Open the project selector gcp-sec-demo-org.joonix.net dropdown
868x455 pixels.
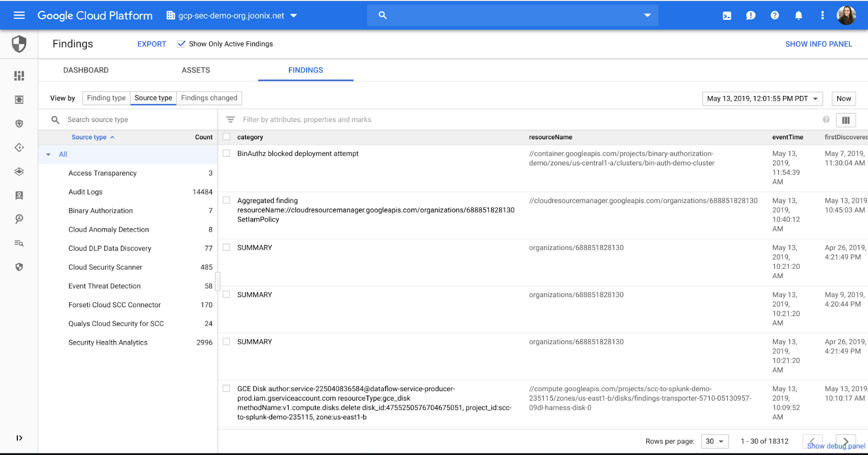pos(232,16)
